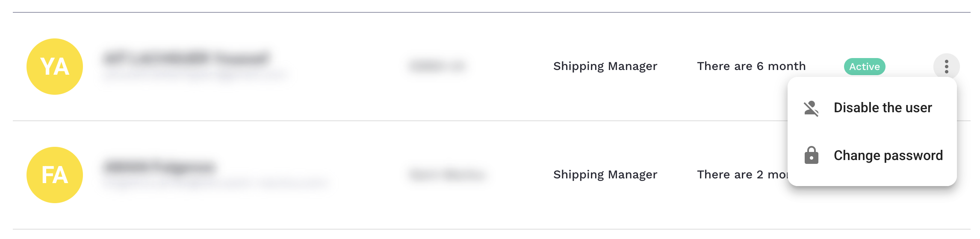Click the blurred middle column text in FA row
This screenshot has height=239, width=980.
[x=447, y=175]
